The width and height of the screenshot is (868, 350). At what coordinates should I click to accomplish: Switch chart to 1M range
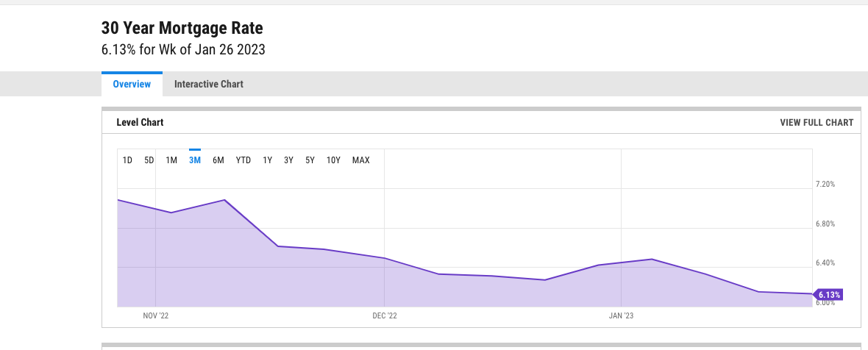tap(171, 160)
